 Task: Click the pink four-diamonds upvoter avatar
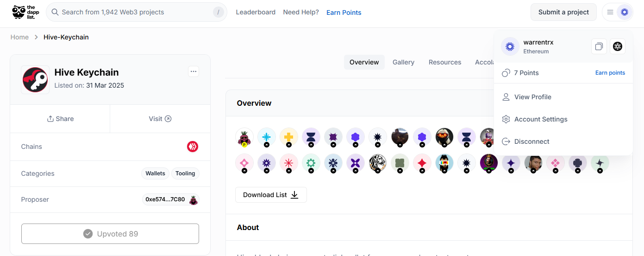[x=556, y=163]
